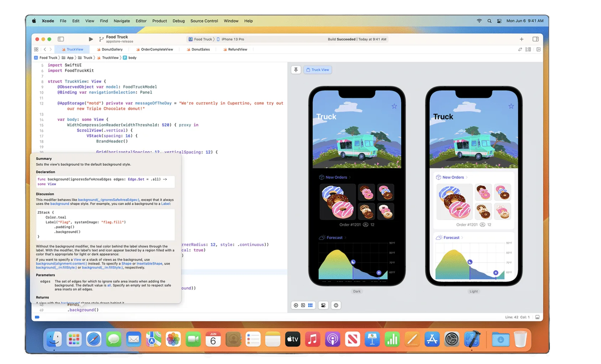Open the Debug menu

point(179,21)
